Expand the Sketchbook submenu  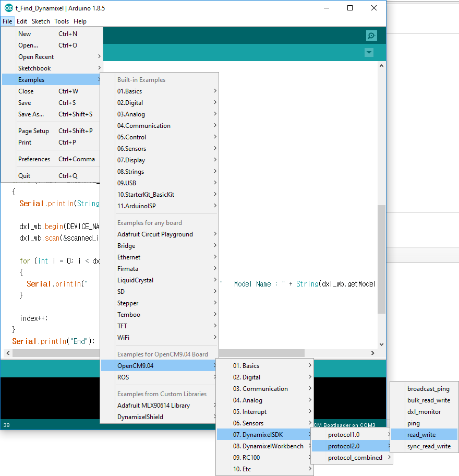[52, 68]
